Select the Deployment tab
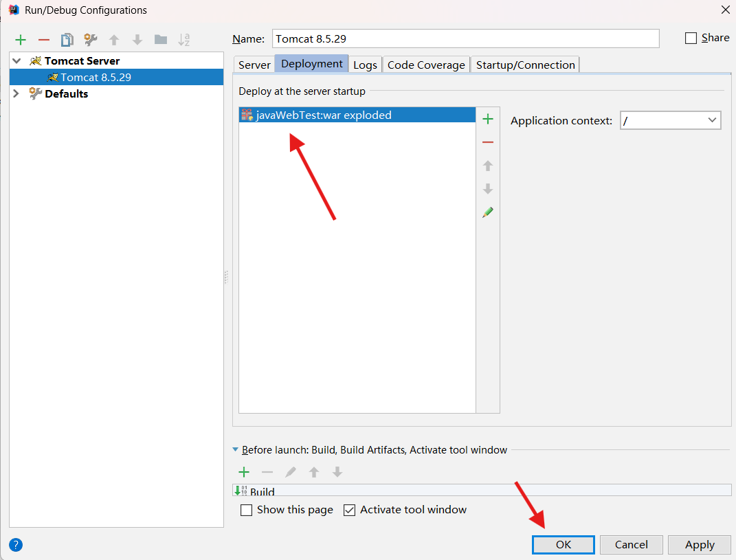This screenshot has width=736, height=560. coord(312,63)
